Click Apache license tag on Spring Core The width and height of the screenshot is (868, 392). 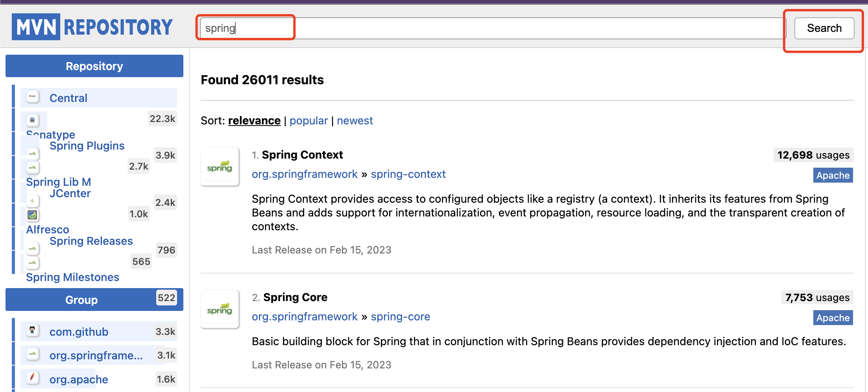pos(833,318)
